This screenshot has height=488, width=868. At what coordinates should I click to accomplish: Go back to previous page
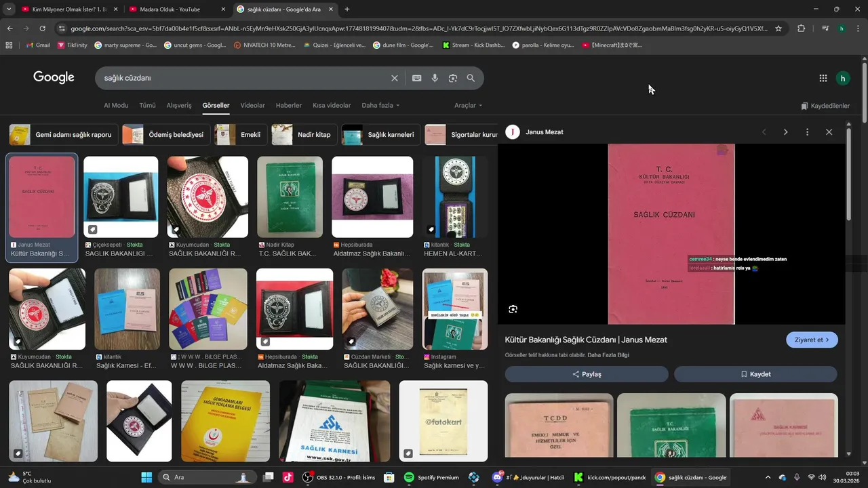9,28
